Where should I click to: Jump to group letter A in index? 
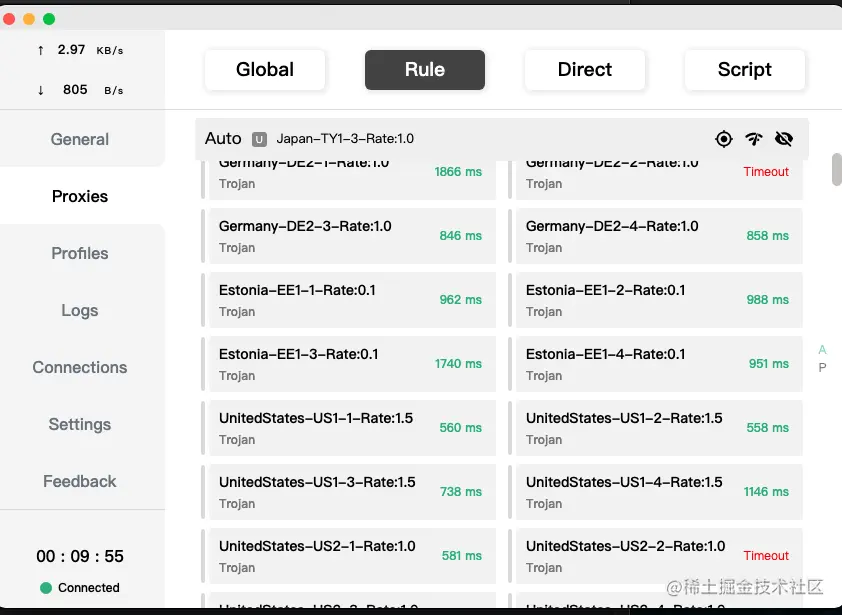click(822, 350)
